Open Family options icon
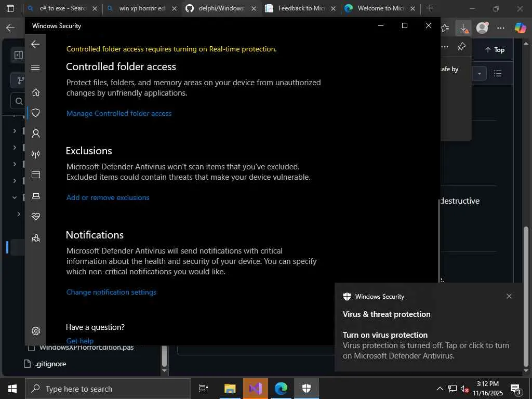Screen dimensions: 532x399 [x=36, y=238]
